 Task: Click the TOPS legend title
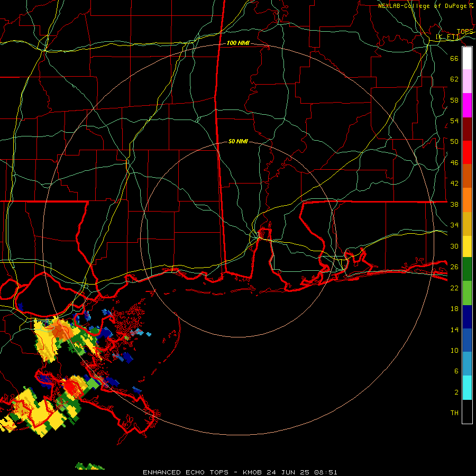coord(465,32)
